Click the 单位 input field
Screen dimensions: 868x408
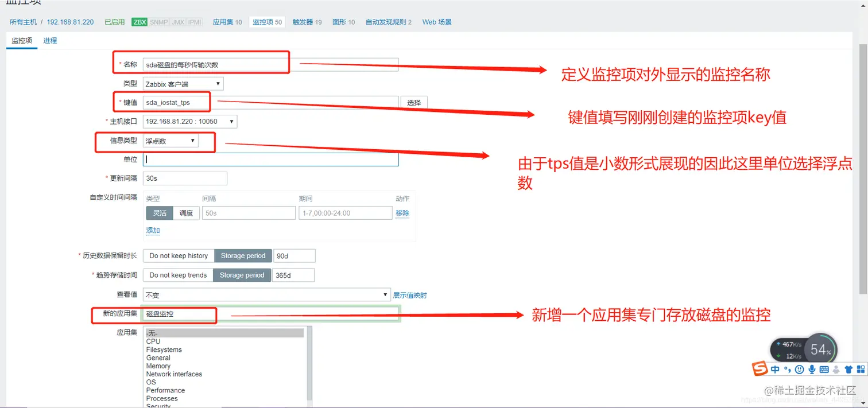click(x=270, y=160)
